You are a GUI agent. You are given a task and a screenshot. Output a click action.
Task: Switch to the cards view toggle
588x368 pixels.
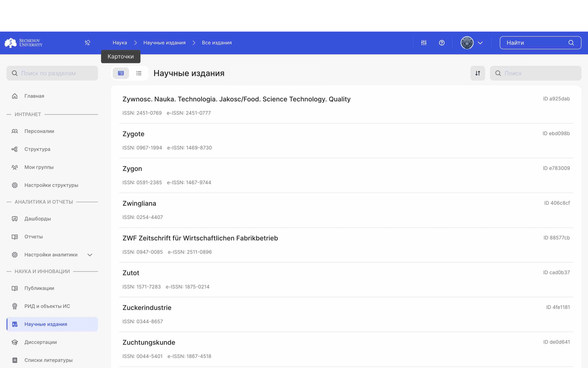(x=121, y=73)
